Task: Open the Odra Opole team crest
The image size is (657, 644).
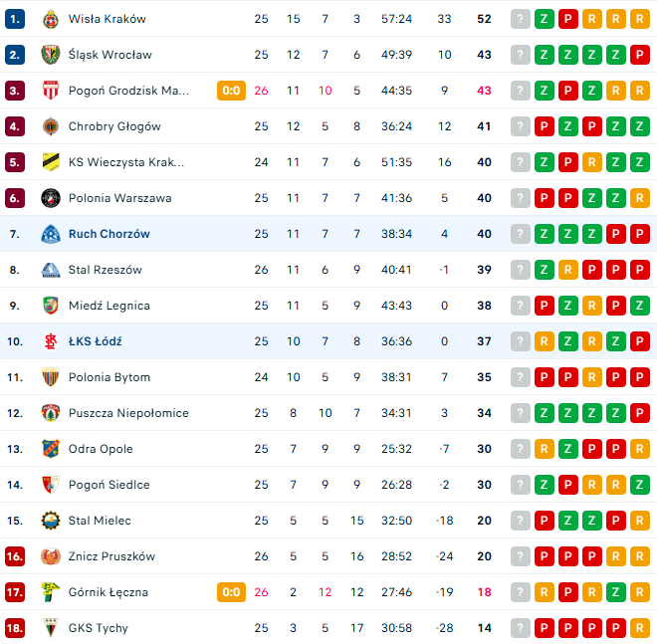Action: [x=50, y=449]
